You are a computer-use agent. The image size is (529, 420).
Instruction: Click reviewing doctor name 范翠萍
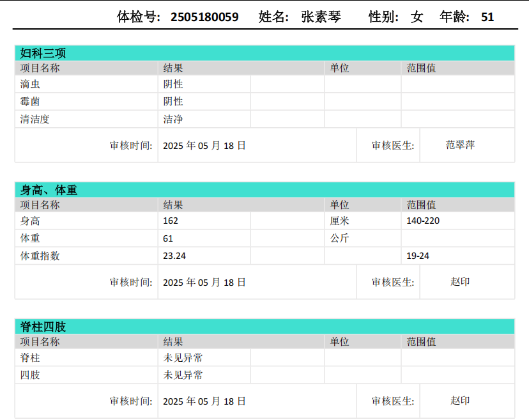pyautogui.click(x=460, y=145)
